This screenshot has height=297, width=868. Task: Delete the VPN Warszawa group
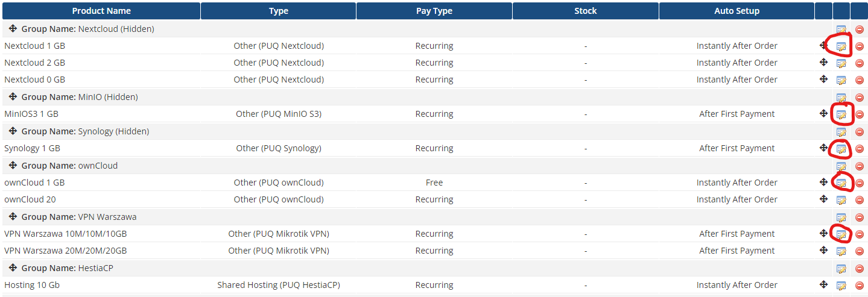(x=860, y=217)
